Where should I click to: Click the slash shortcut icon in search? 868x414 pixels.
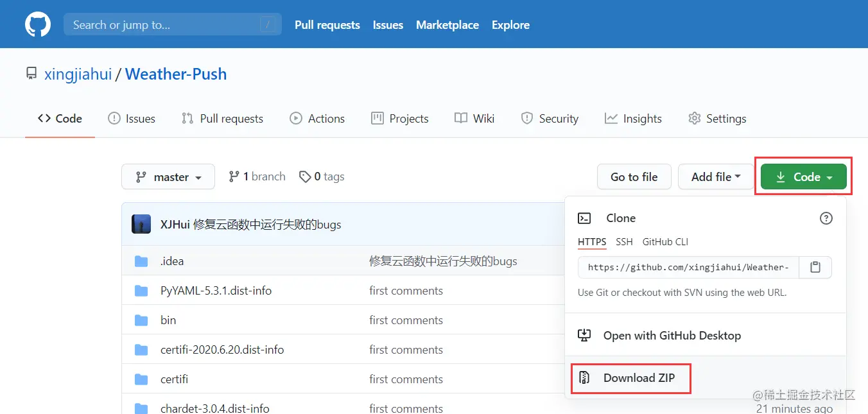point(268,25)
